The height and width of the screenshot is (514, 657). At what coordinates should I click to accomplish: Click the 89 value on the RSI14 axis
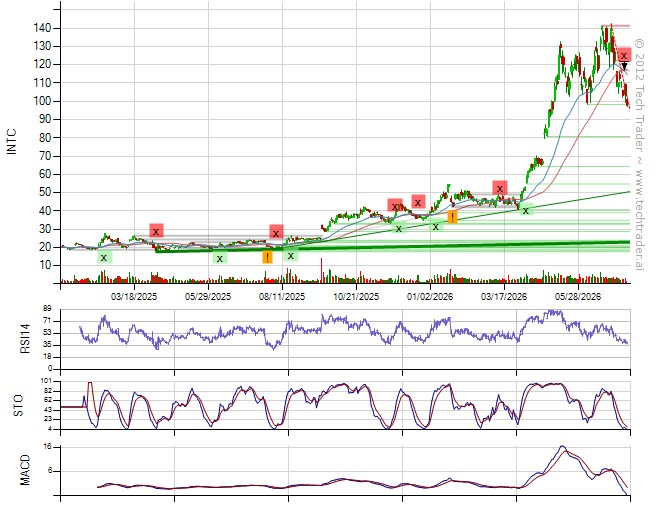pyautogui.click(x=47, y=309)
